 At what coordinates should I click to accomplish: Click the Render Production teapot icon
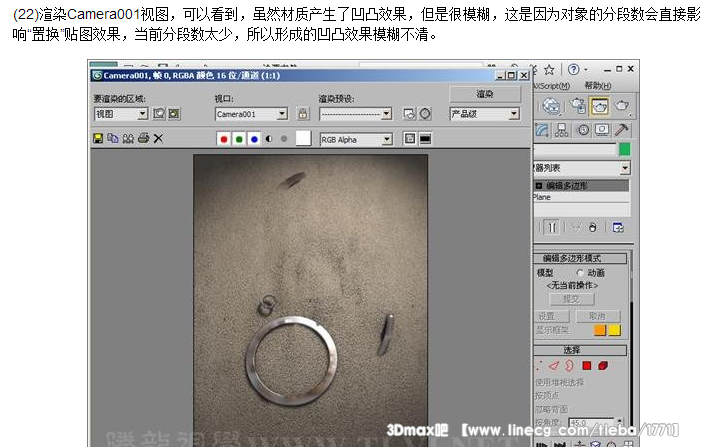coord(622,106)
